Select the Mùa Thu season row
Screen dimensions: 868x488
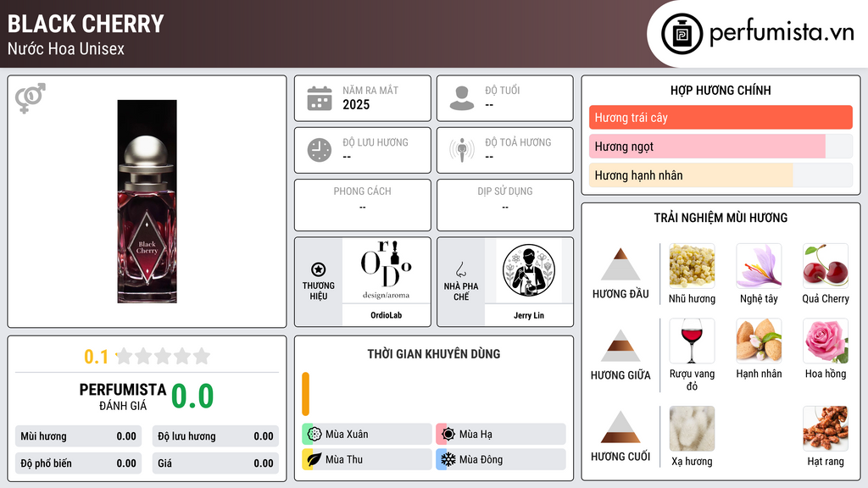pos(367,459)
